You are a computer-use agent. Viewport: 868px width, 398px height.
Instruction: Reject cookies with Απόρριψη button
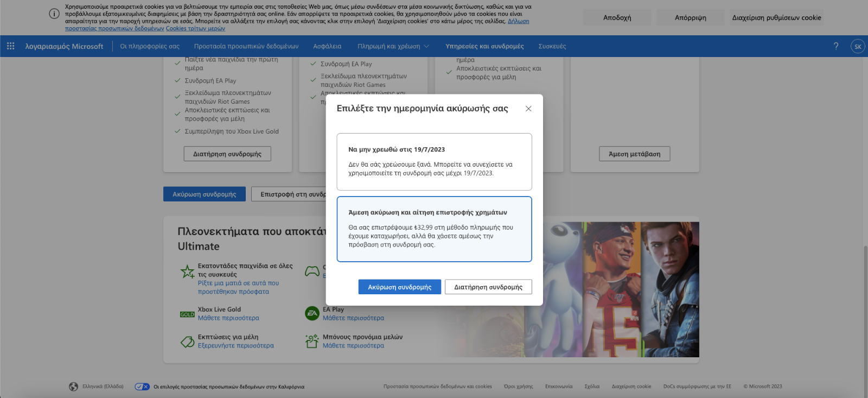(691, 17)
